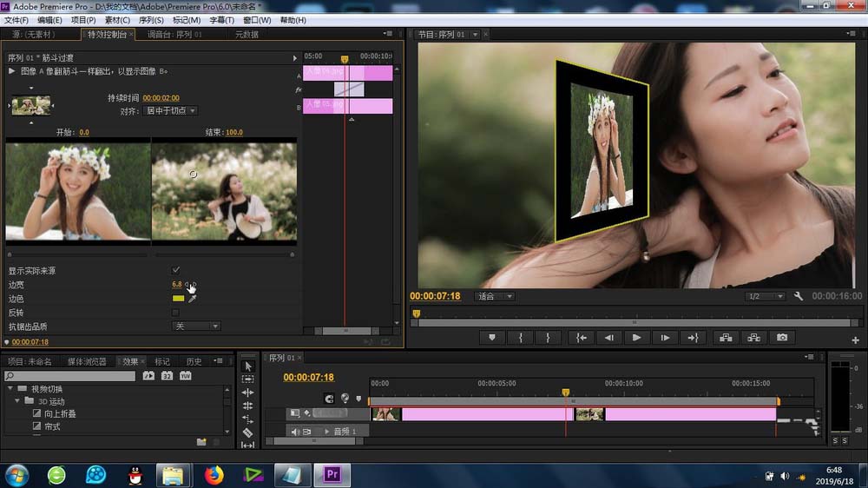The image size is (868, 488).
Task: Switch to Audio Mixer tab
Action: (174, 35)
